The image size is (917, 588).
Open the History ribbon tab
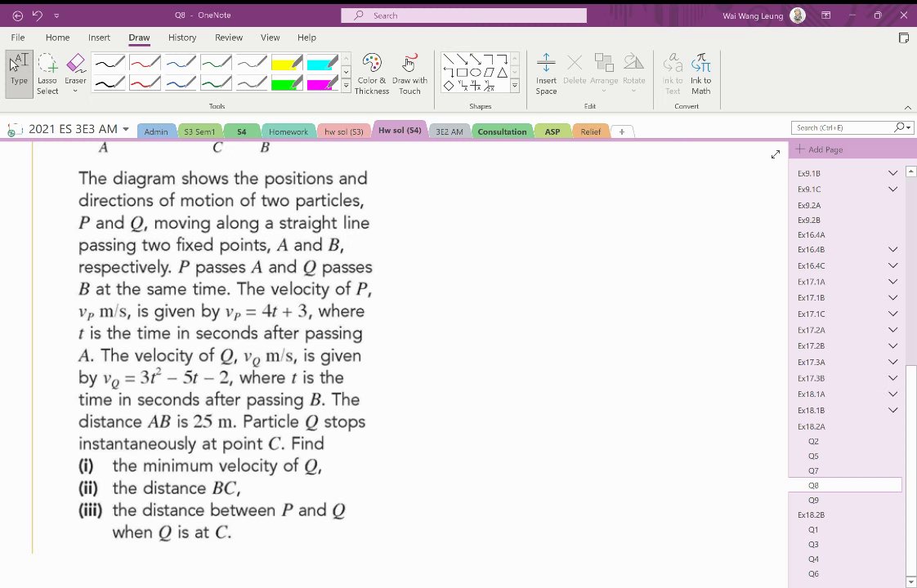(182, 38)
